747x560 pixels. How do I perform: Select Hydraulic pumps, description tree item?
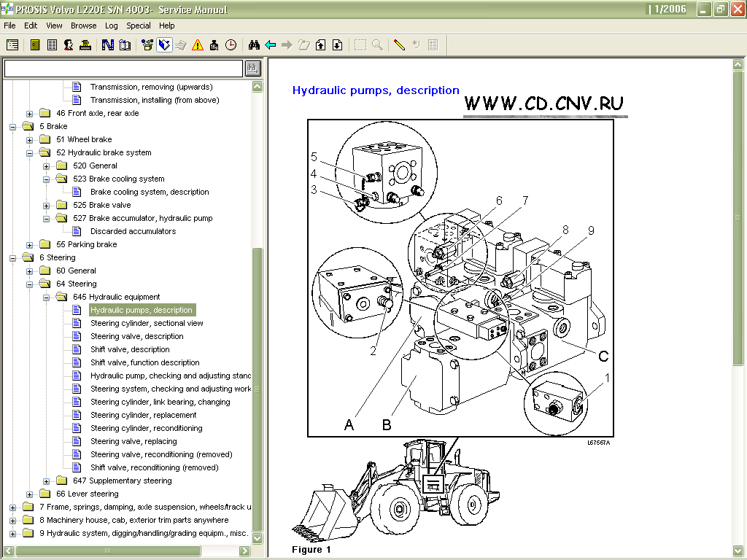tap(142, 310)
